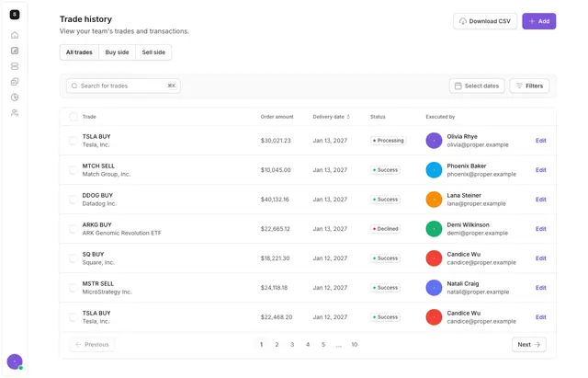The width and height of the screenshot is (588, 378).
Task: Click the Previous page button
Action: coord(92,345)
